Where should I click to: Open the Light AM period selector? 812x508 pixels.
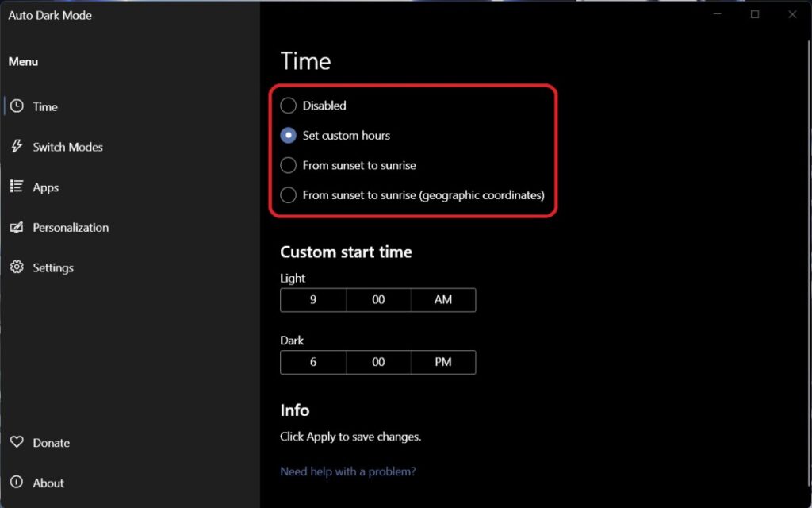(443, 300)
